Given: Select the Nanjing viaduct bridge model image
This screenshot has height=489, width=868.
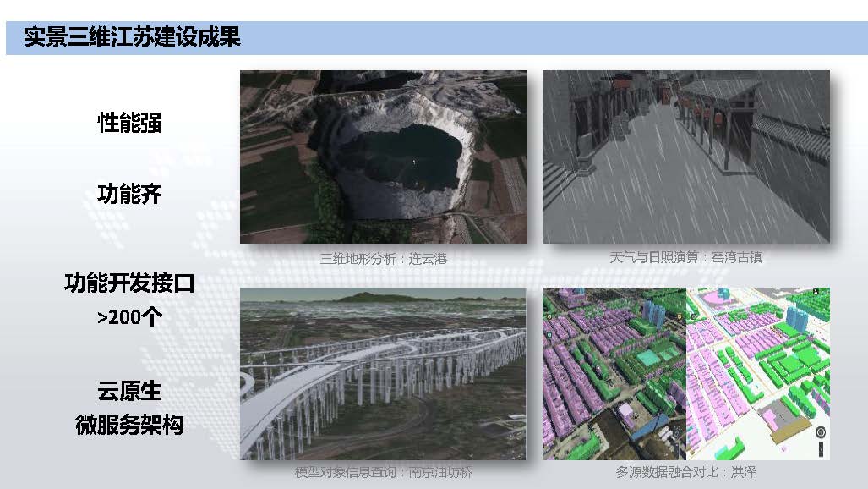Looking at the screenshot, I should click(x=384, y=374).
